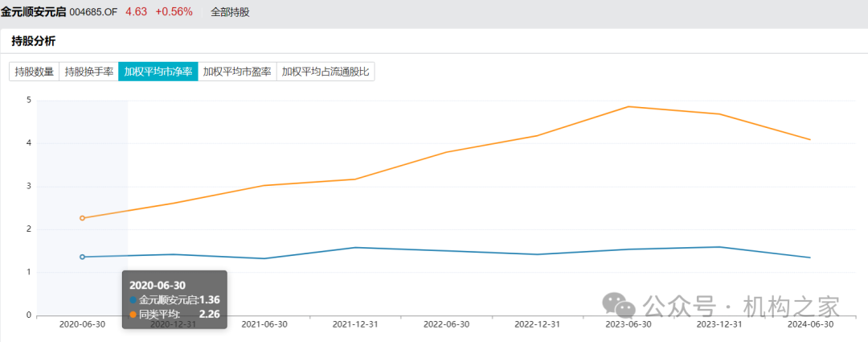
Task: Open the 加权平均占流通股比 tab
Action: (x=325, y=72)
